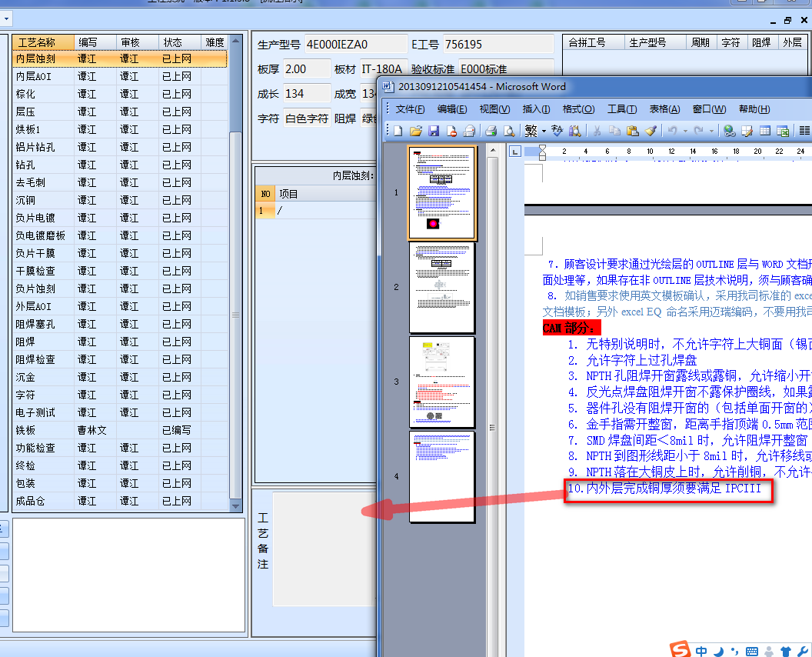Click the New blank document icon in Word
This screenshot has width=812, height=657.
[x=398, y=131]
